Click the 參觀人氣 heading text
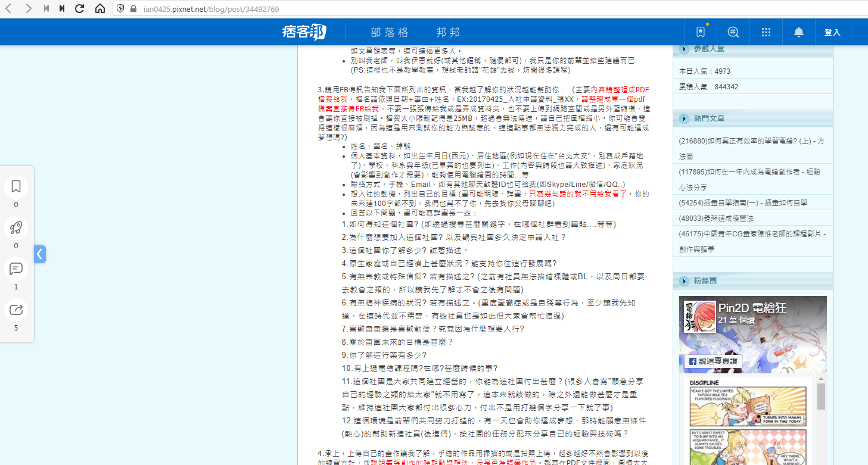Screen dimensions: 868x465 point(709,49)
